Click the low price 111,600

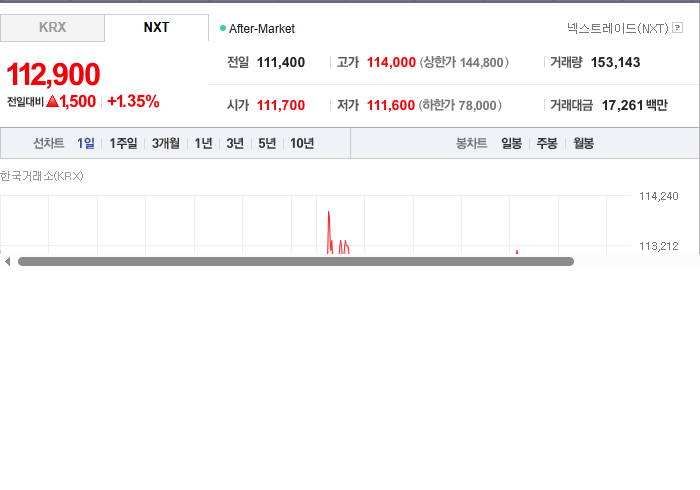coord(391,105)
